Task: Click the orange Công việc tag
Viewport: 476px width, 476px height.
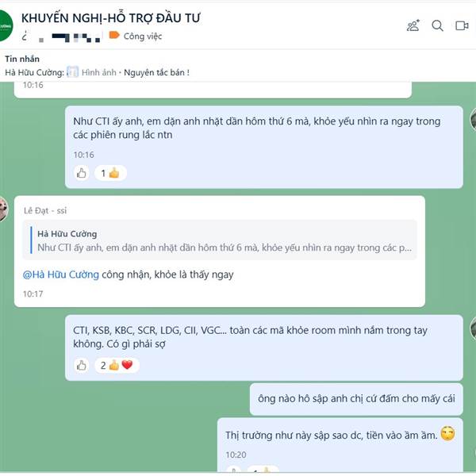Action: pyautogui.click(x=114, y=36)
